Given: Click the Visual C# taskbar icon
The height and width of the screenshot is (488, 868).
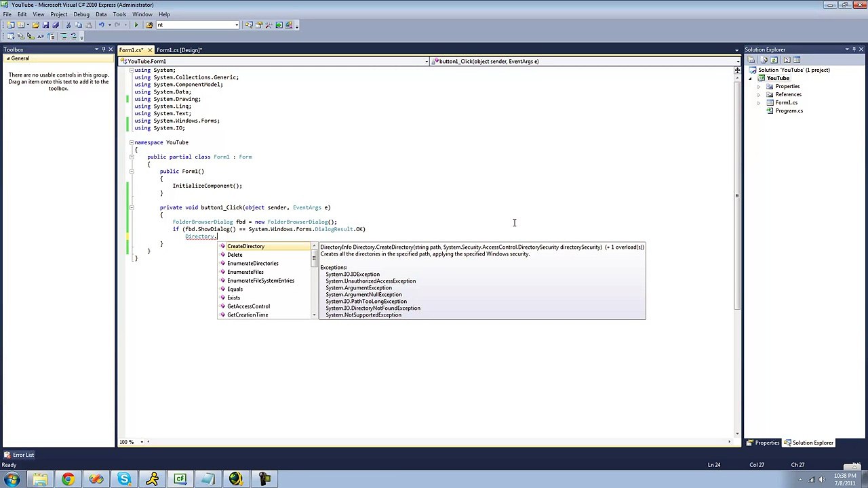Looking at the screenshot, I should click(x=180, y=479).
